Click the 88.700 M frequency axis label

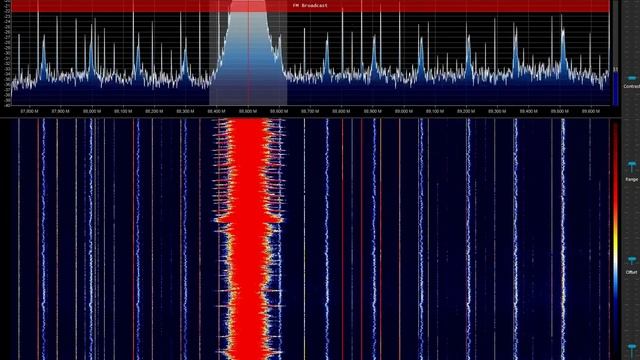[x=310, y=111]
